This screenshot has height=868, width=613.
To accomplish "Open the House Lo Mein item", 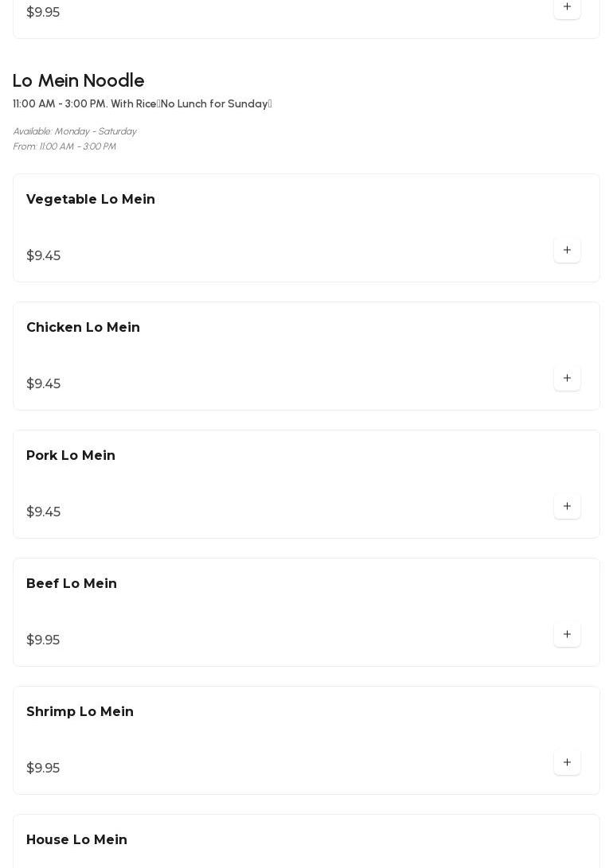I will 76,840.
